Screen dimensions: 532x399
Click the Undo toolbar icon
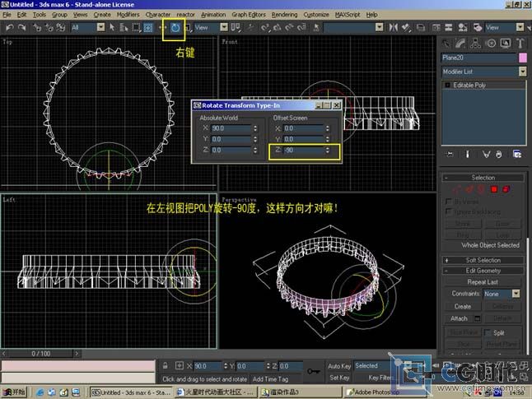coord(10,27)
